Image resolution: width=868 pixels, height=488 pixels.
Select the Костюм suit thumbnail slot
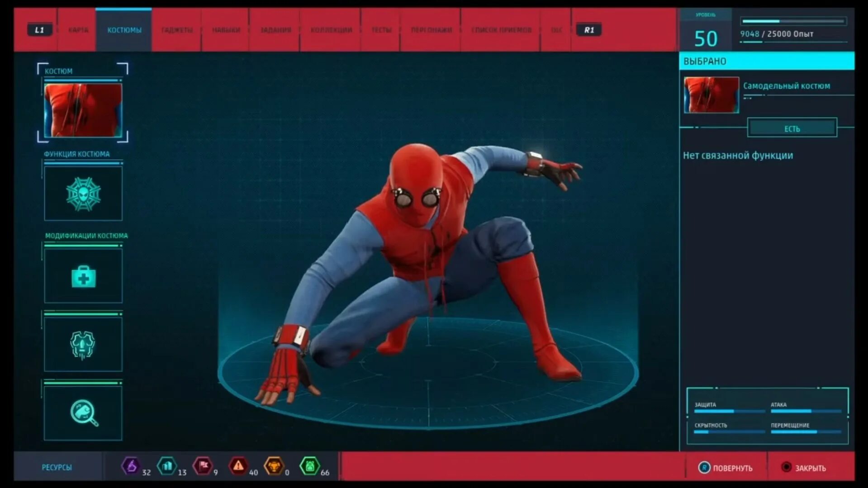point(83,110)
